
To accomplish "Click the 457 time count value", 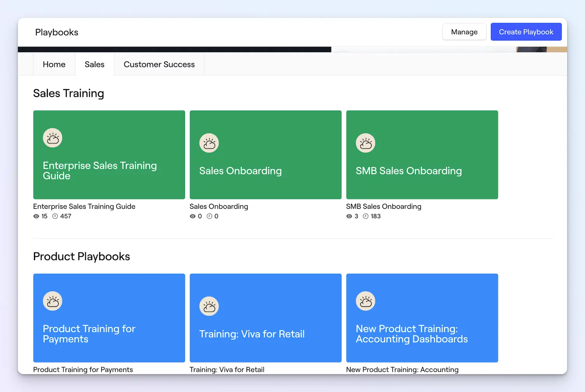I will pos(66,216).
